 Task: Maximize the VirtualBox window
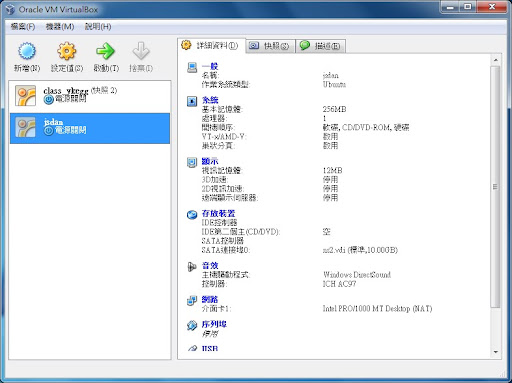[x=468, y=7]
